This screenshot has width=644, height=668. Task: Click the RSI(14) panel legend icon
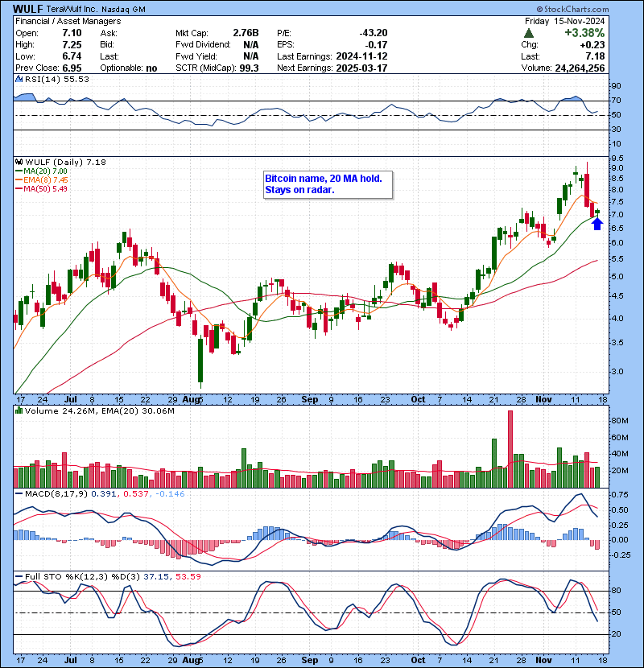[x=19, y=79]
